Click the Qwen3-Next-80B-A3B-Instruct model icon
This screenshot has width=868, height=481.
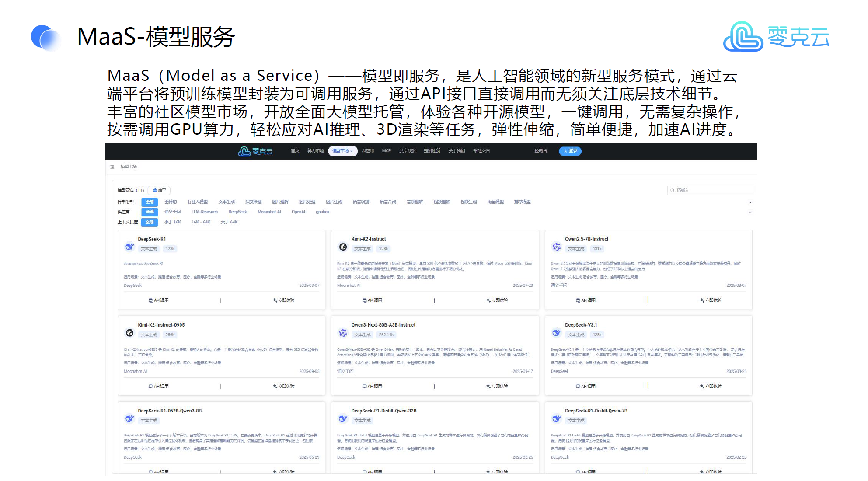[x=343, y=333]
